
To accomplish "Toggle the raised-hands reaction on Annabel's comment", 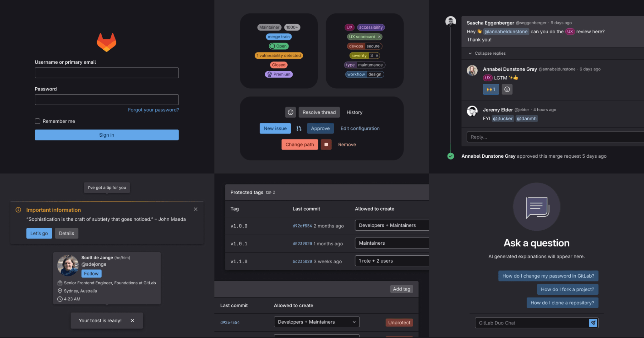I will pos(491,89).
